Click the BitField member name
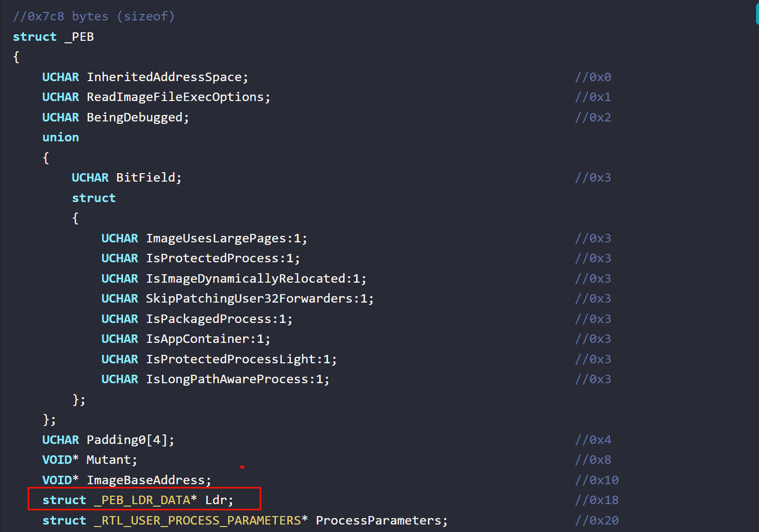Screen dimensions: 759x532 146,178
